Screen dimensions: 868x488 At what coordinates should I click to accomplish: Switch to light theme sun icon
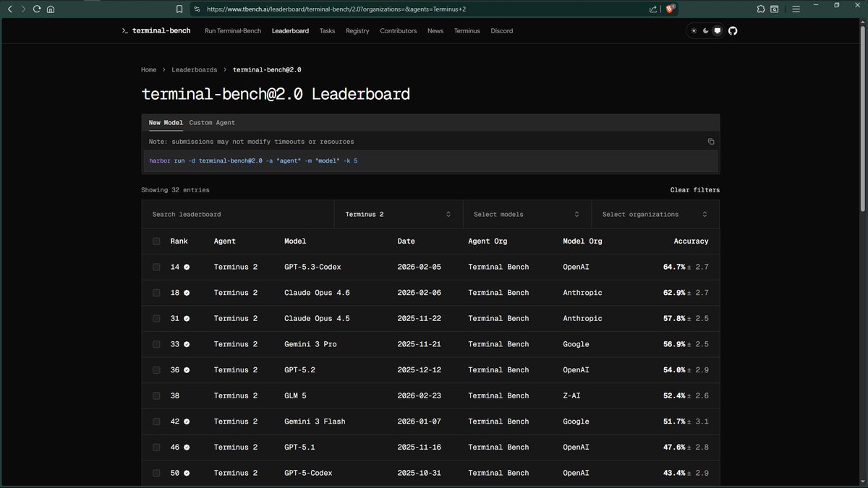coord(694,31)
